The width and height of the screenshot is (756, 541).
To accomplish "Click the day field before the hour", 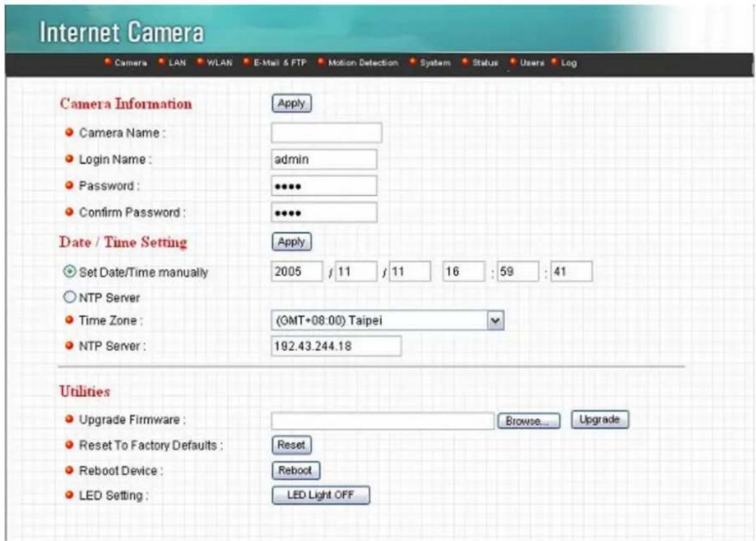I will (x=410, y=272).
